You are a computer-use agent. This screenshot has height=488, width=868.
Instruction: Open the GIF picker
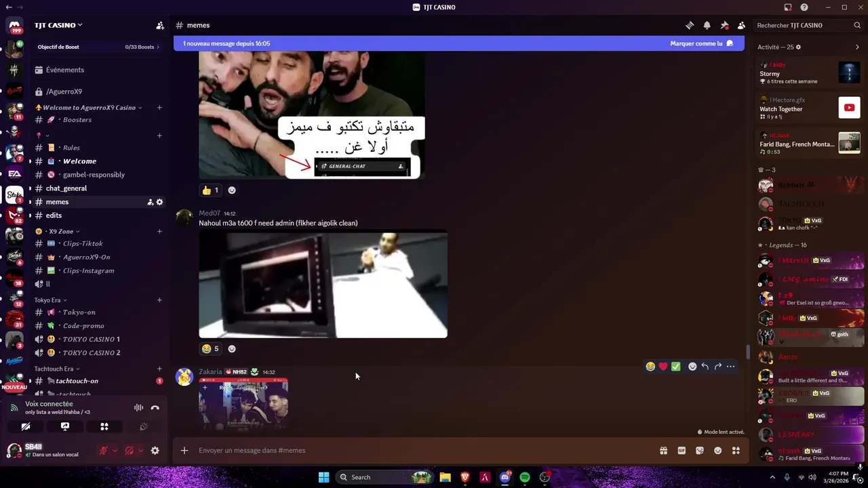point(682,451)
